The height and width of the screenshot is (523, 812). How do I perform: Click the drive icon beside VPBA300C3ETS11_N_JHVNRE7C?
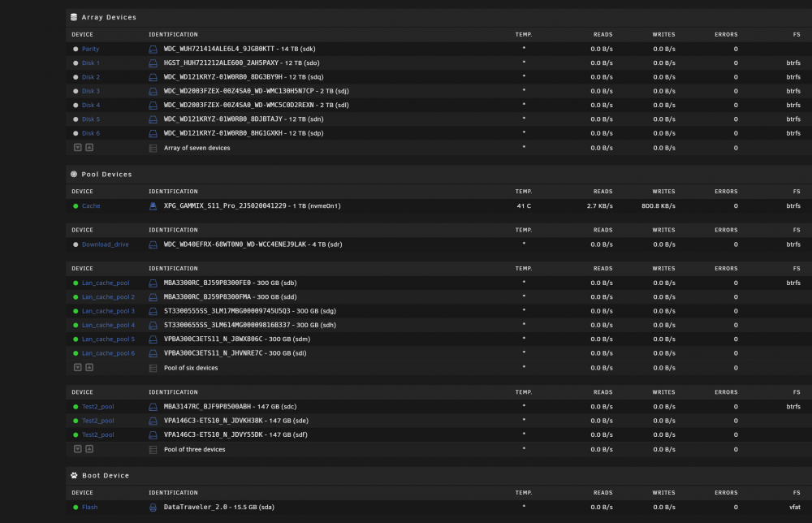click(x=153, y=353)
